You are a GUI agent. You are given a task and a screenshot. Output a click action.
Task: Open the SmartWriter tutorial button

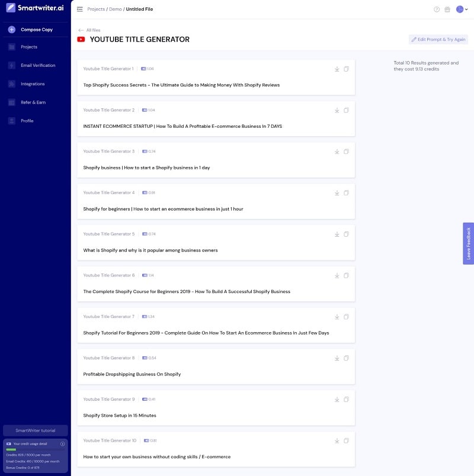(x=36, y=430)
